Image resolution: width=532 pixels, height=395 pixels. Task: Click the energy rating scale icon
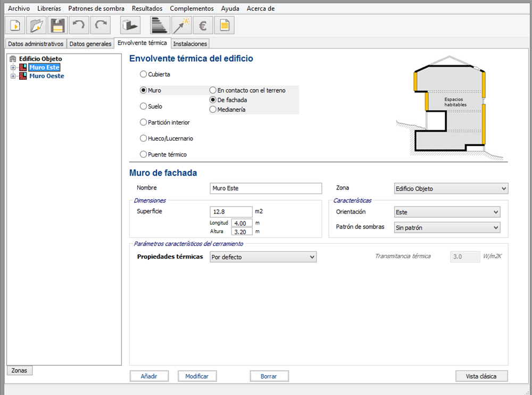coord(160,26)
